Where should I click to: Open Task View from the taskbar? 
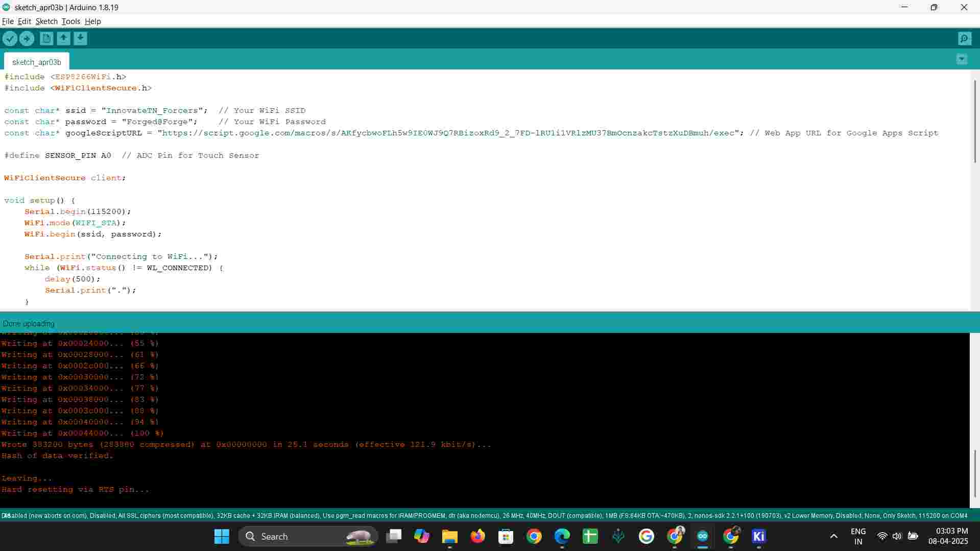(394, 536)
